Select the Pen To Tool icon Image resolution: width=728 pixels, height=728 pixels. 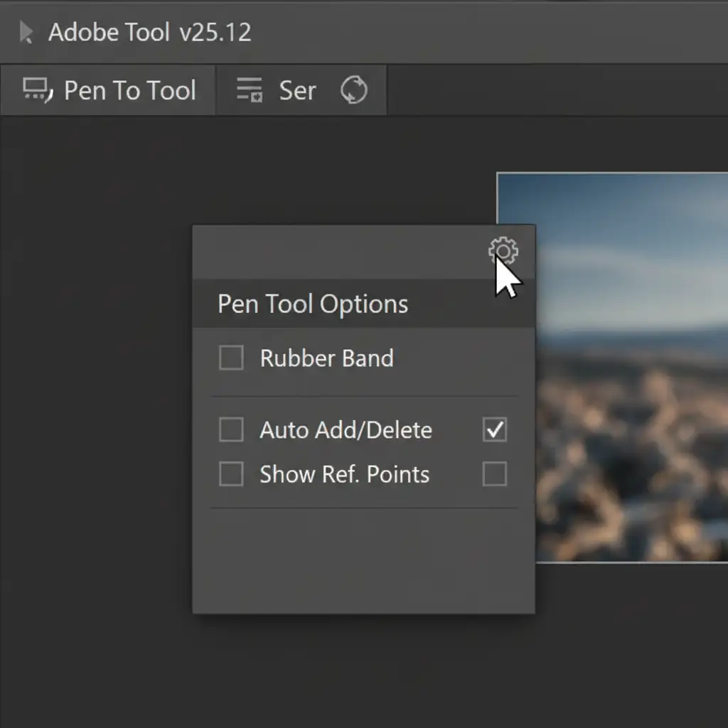[x=37, y=90]
